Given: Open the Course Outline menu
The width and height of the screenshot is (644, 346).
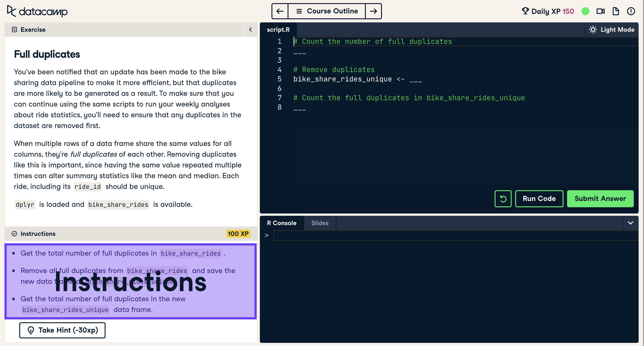Looking at the screenshot, I should point(327,11).
